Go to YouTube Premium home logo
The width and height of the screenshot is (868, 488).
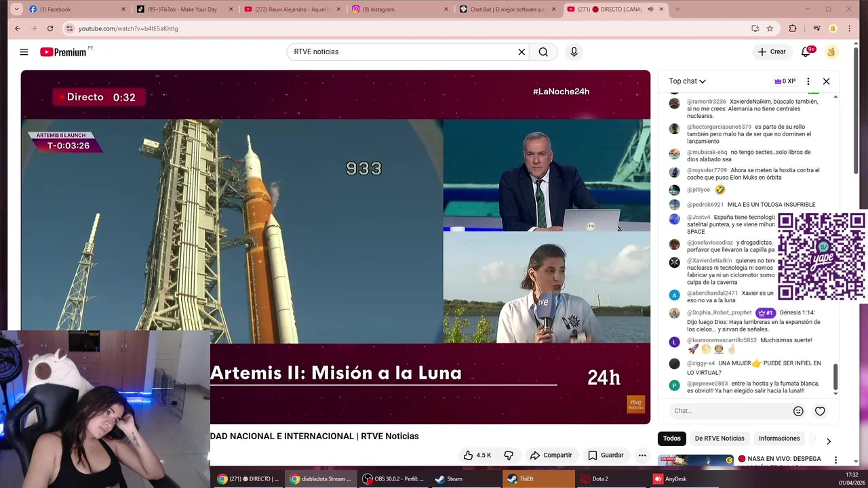63,52
